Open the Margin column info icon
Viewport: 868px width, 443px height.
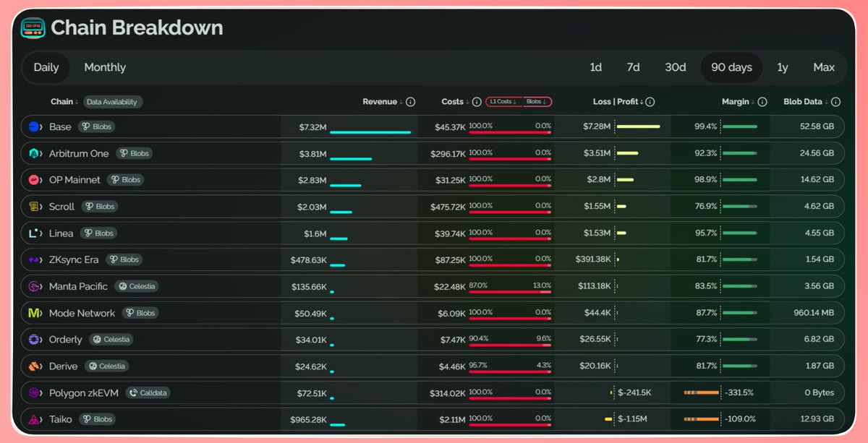762,102
